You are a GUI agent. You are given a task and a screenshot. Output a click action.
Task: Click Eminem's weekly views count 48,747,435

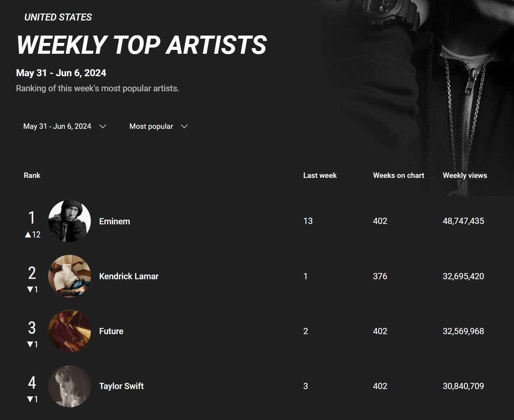pyautogui.click(x=463, y=221)
